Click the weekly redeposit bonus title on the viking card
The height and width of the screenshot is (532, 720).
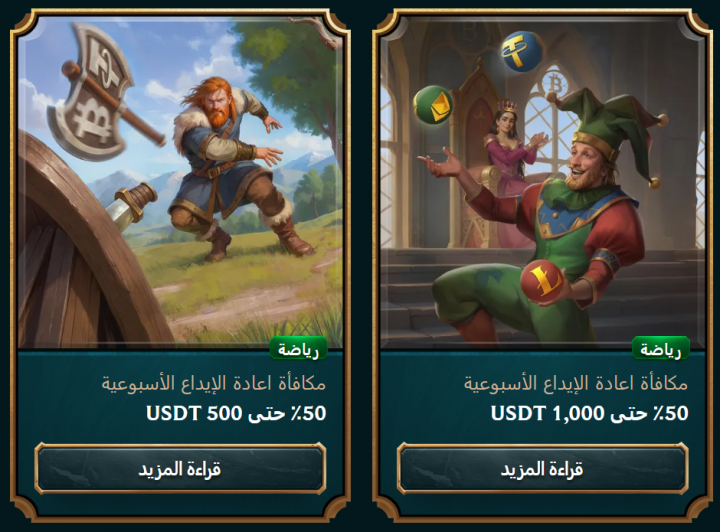[x=214, y=383]
